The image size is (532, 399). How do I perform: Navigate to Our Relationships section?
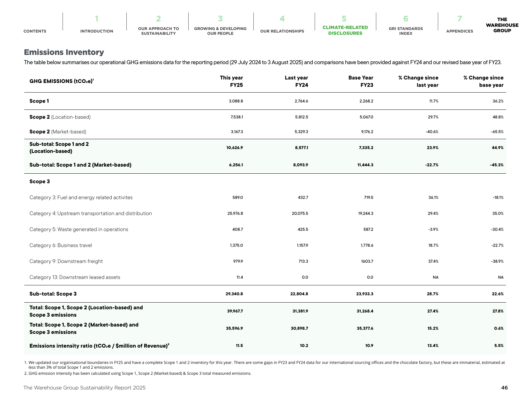[x=282, y=31]
